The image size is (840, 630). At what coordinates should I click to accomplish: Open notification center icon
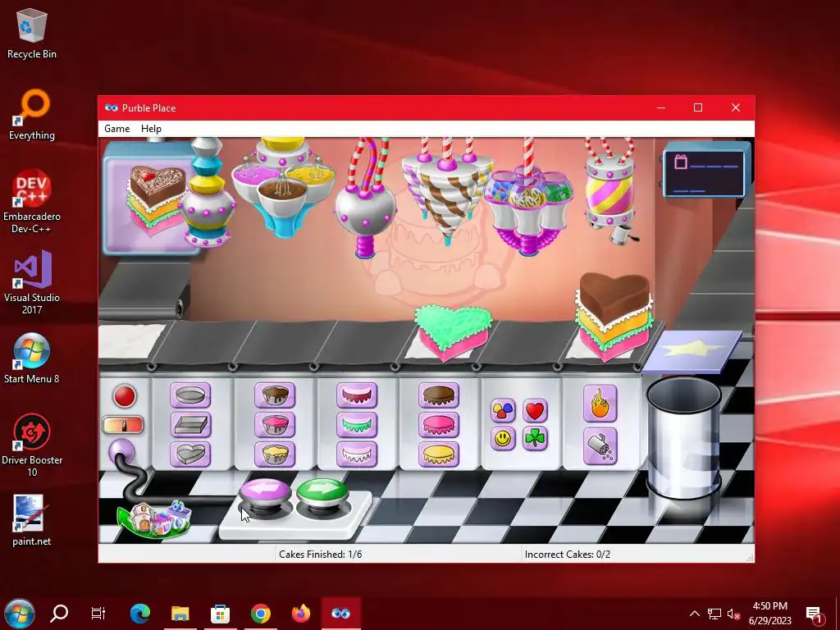tap(814, 614)
